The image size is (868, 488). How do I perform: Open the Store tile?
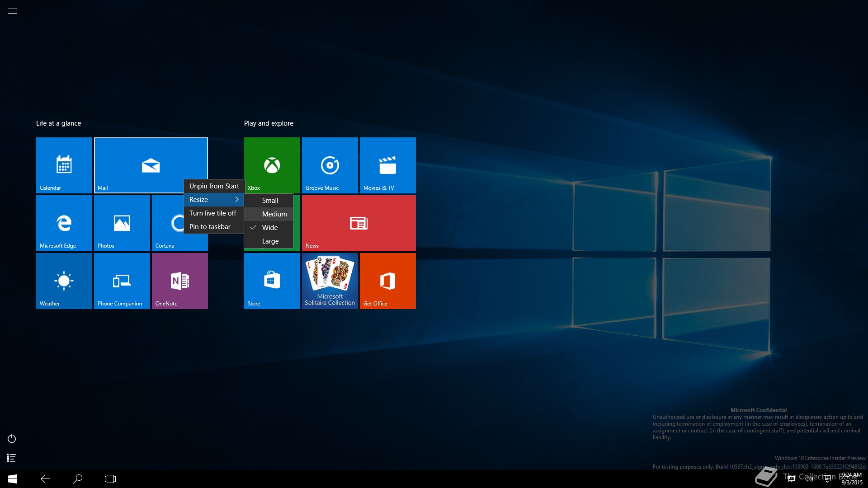pyautogui.click(x=272, y=281)
